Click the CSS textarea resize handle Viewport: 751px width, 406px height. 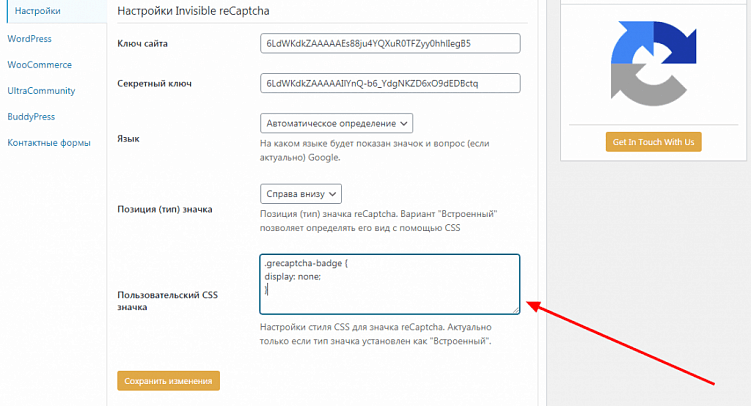pos(515,309)
